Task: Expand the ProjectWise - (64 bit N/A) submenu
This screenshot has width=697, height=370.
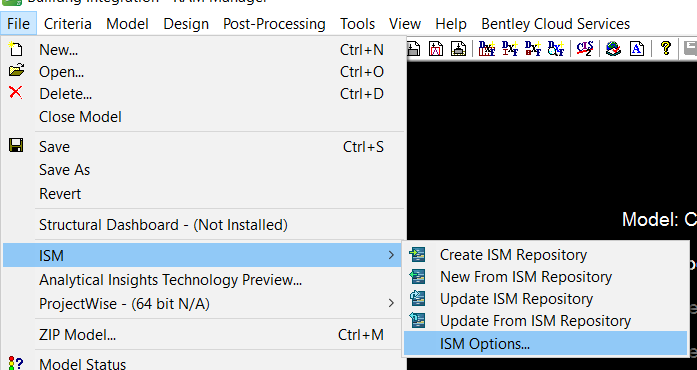Action: [204, 304]
